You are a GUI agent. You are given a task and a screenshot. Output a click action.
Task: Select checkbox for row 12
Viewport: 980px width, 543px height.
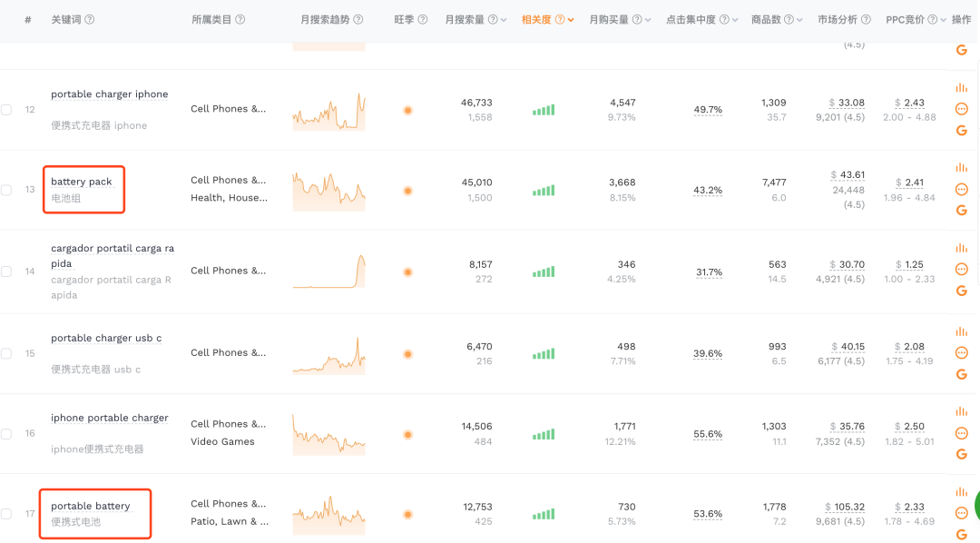click(x=6, y=110)
